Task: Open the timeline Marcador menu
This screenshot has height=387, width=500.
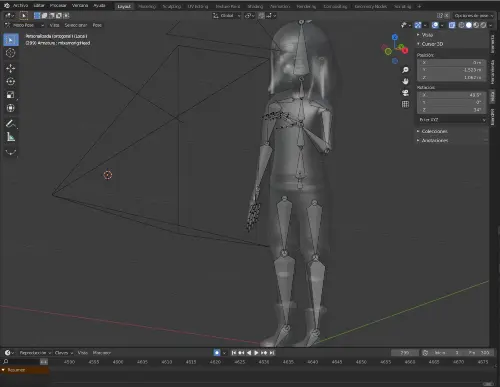Action: 102,353
